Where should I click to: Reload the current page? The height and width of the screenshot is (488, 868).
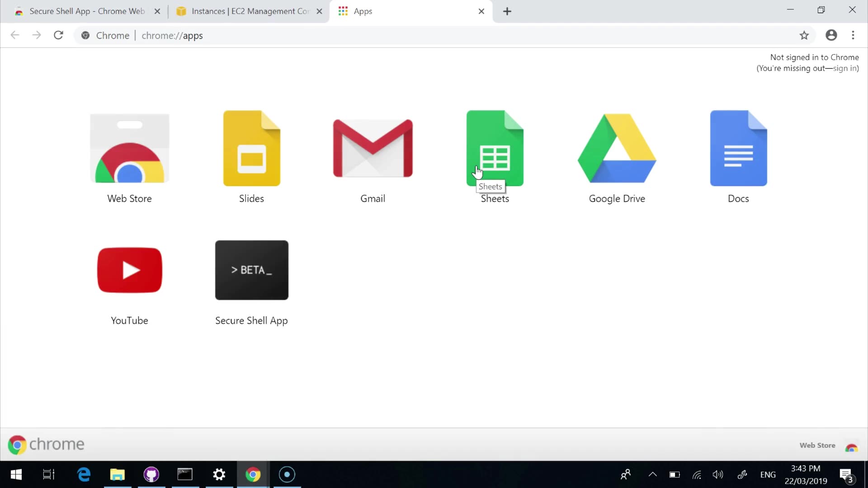click(58, 35)
